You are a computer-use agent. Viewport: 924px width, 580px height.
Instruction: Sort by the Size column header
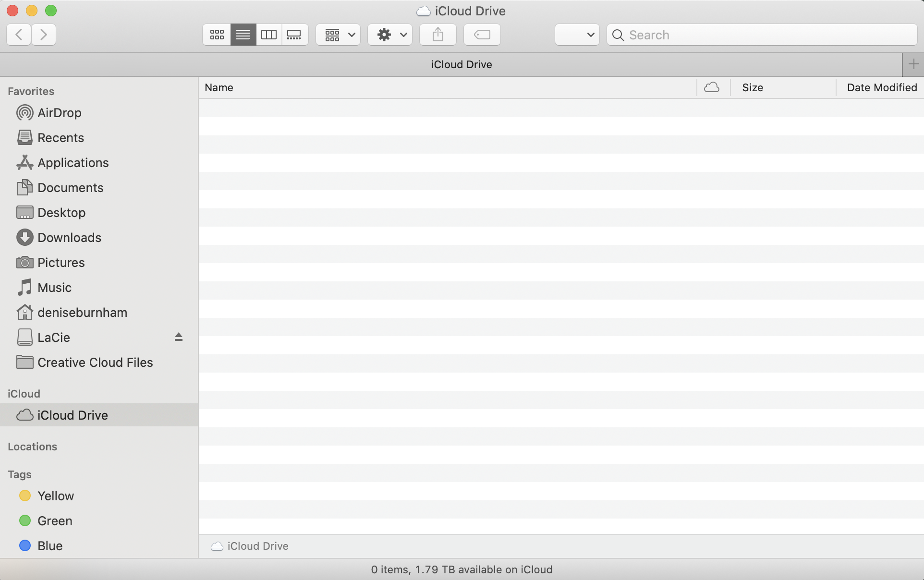[x=752, y=87]
